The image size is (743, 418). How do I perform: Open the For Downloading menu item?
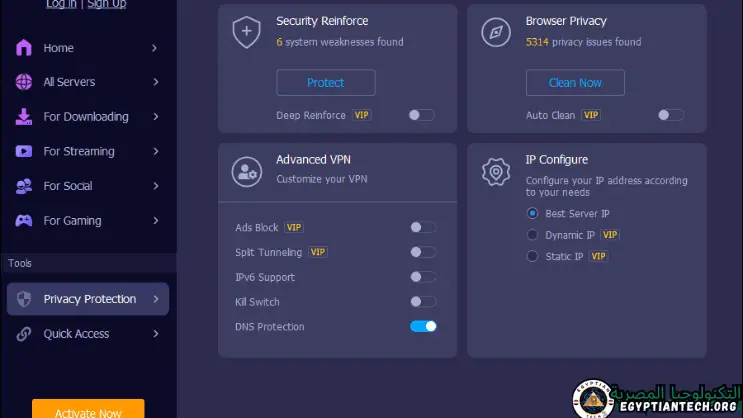point(88,117)
